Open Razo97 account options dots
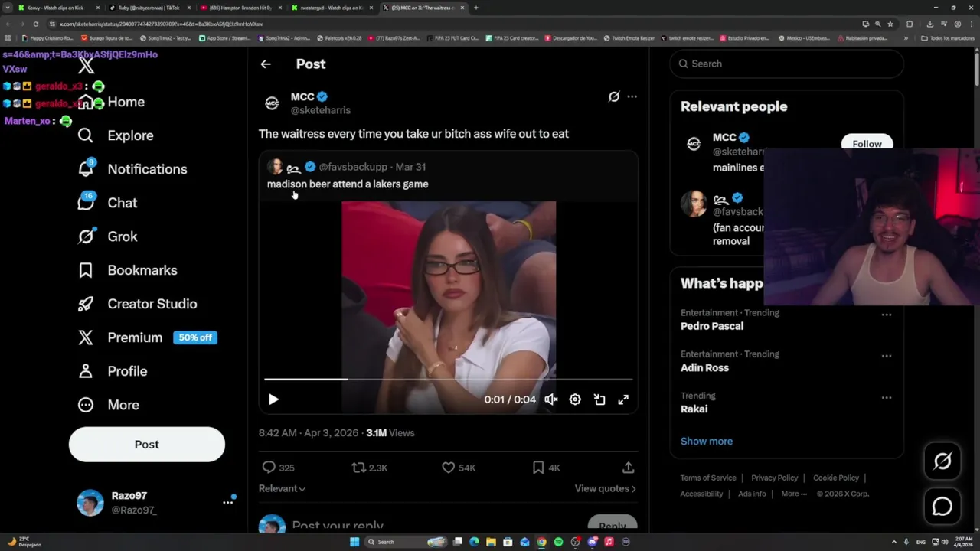 coord(227,502)
